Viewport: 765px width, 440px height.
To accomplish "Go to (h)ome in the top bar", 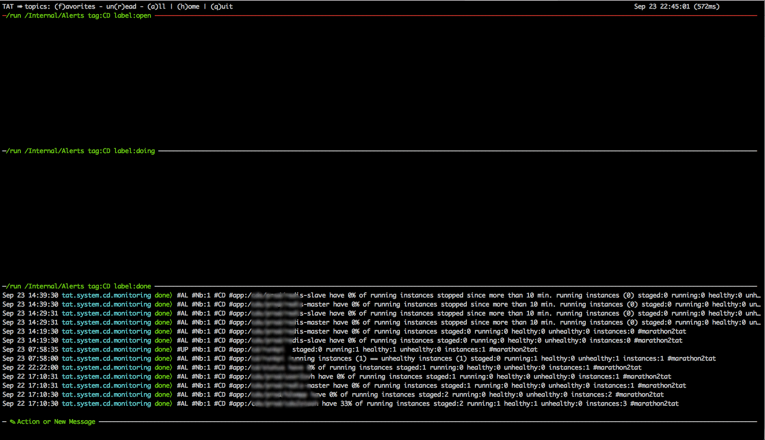I will [188, 7].
